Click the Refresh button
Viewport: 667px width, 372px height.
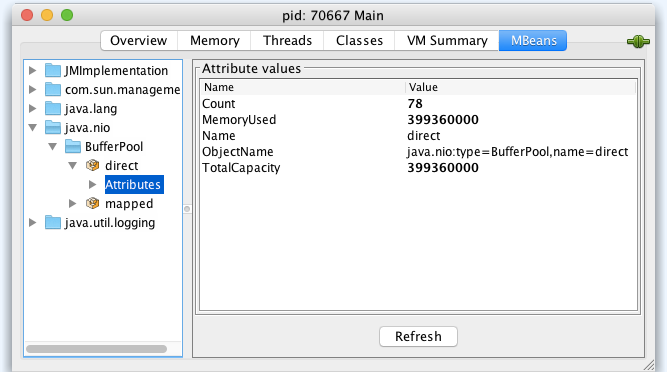pyautogui.click(x=418, y=336)
